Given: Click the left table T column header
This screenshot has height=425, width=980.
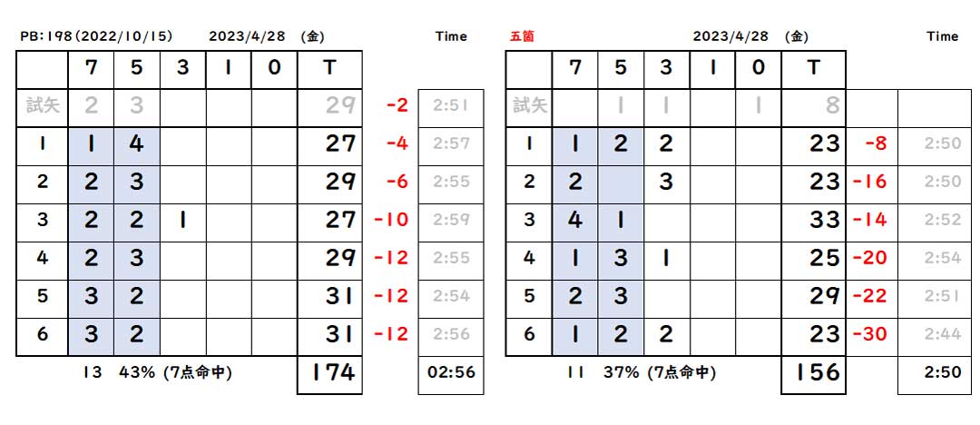Looking at the screenshot, I should [x=329, y=69].
